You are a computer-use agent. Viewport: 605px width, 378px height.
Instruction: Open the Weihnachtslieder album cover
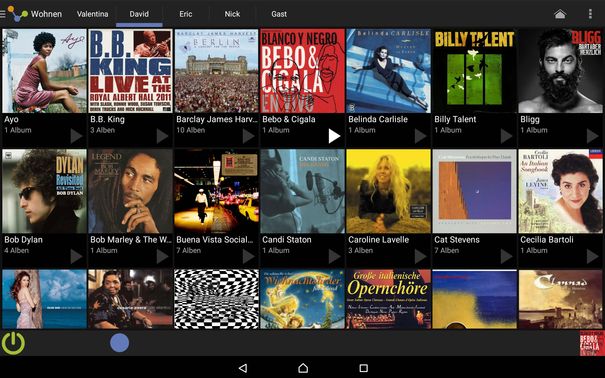point(302,299)
